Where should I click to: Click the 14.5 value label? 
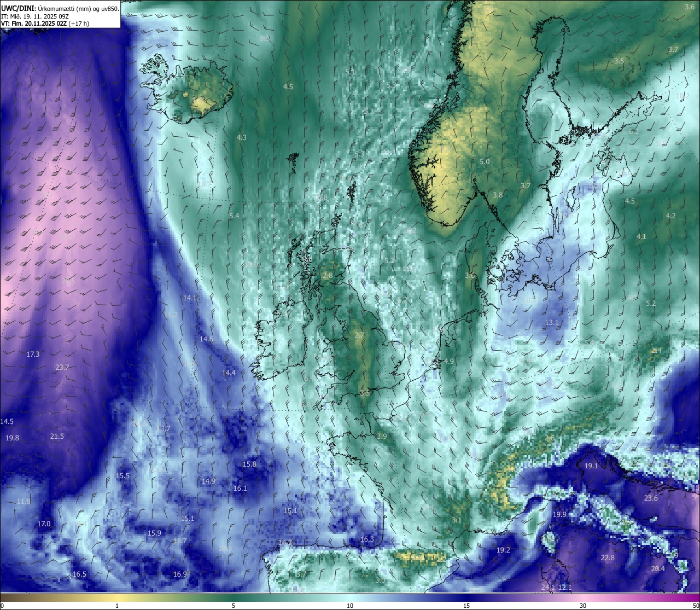click(x=7, y=421)
